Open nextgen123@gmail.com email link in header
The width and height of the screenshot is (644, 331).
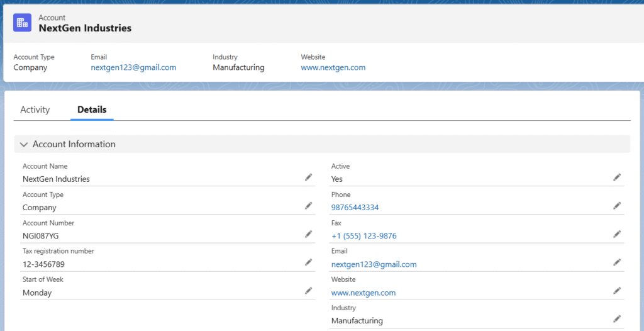pyautogui.click(x=133, y=67)
